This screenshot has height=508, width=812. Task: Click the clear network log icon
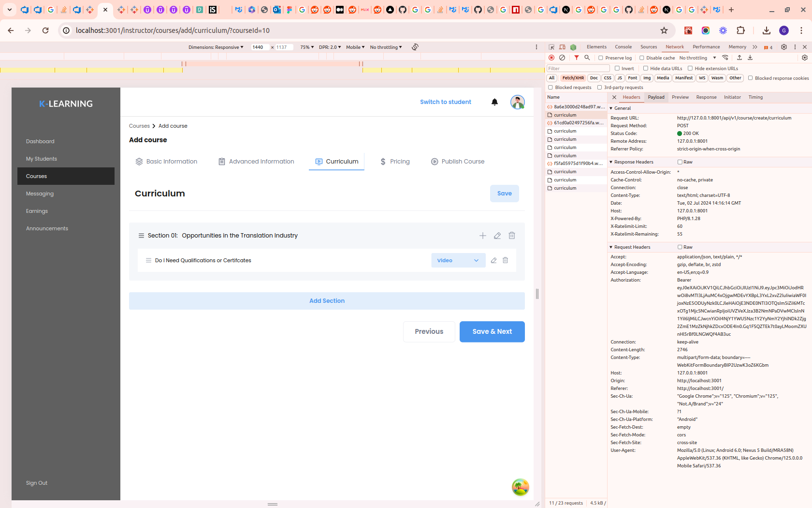562,58
